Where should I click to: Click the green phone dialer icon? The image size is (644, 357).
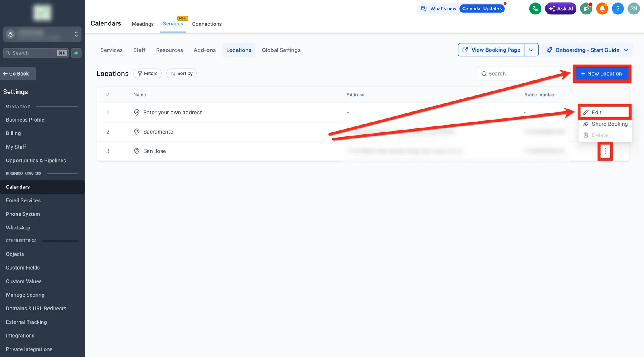pos(535,8)
